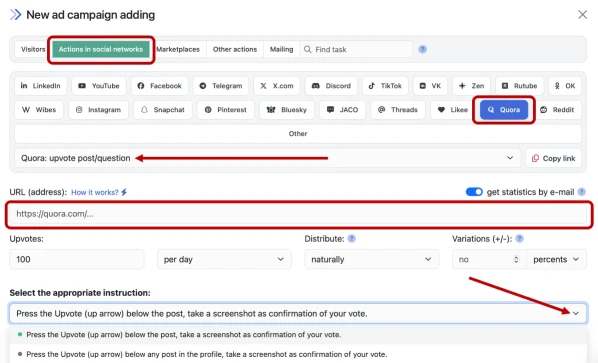
Task: Click the Upvotes amount field showing 100
Action: 77,259
